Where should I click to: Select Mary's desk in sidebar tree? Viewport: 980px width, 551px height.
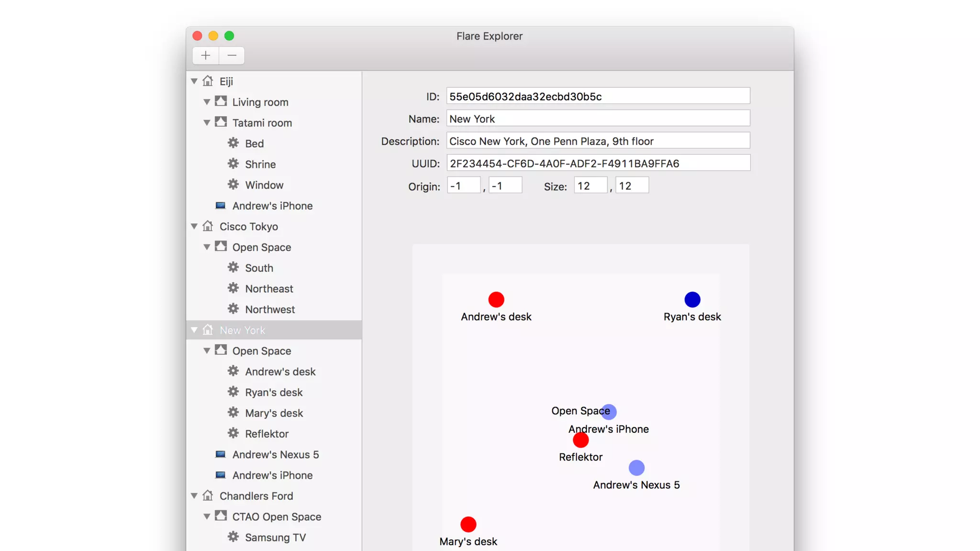(x=274, y=413)
